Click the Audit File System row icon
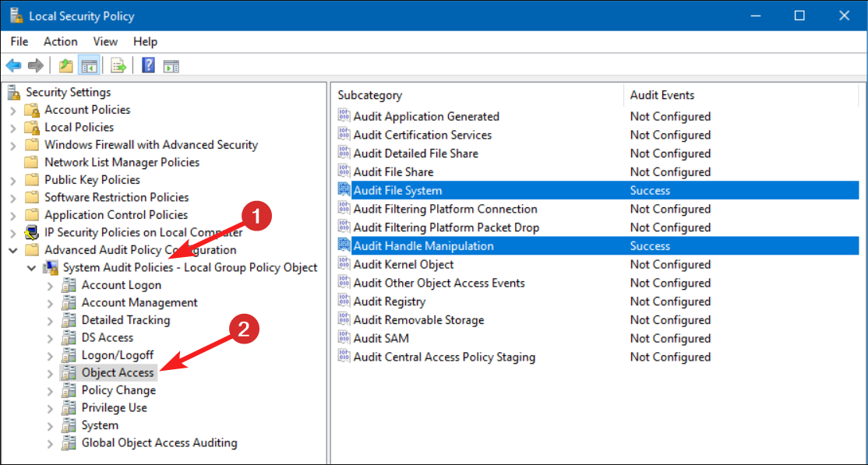868x465 pixels. pos(344,190)
